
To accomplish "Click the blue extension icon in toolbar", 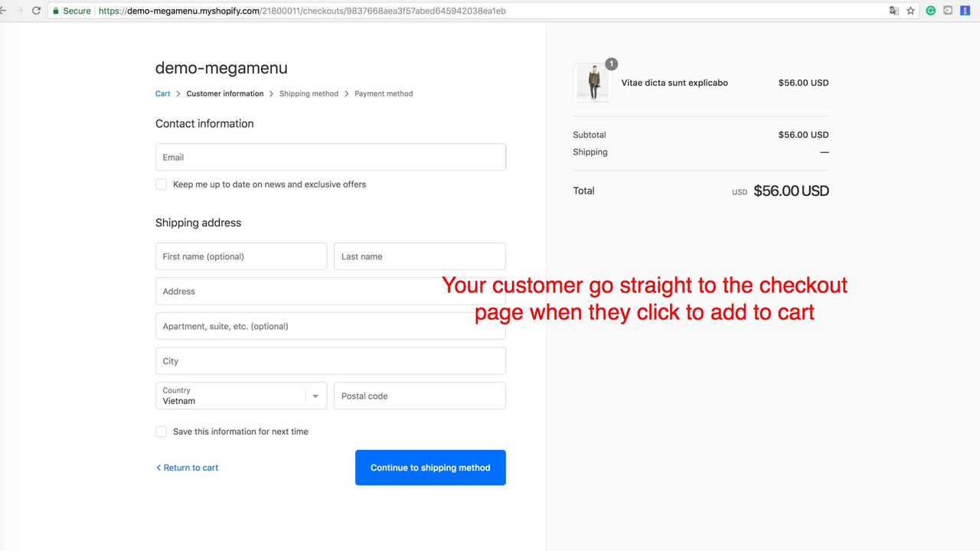I will (x=966, y=11).
